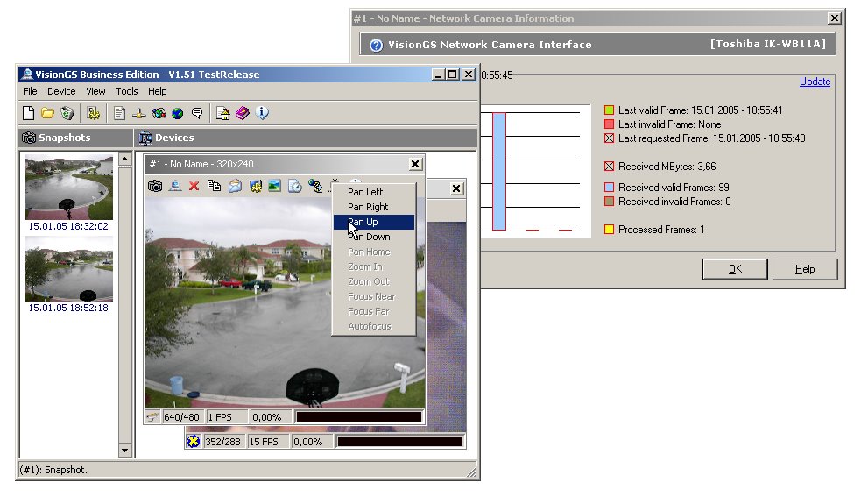This screenshot has width=868, height=497.
Task: Open the yellow folder icon in toolbar
Action: point(47,113)
